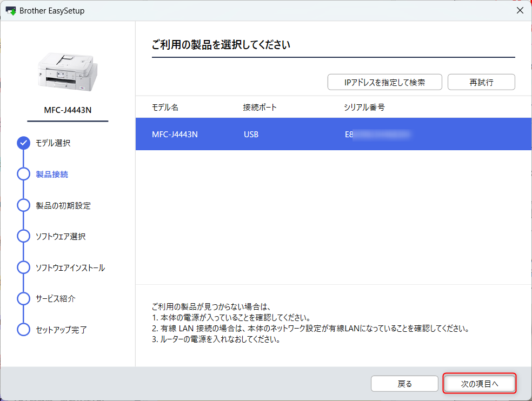
Task: Click the MFC-J4443N label under printer image
Action: click(x=68, y=110)
